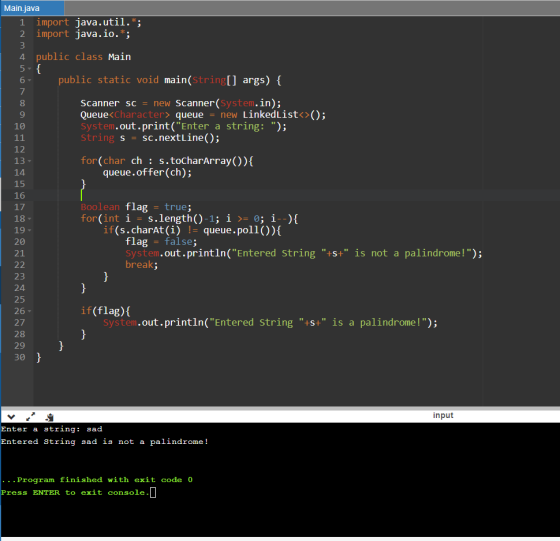Click 'public class Main' declaration

(83, 57)
